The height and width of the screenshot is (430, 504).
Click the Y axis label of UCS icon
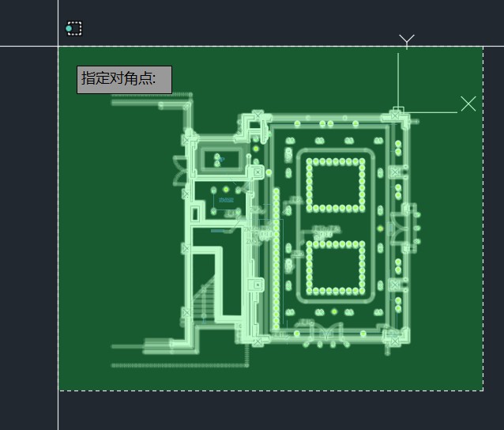[x=407, y=41]
